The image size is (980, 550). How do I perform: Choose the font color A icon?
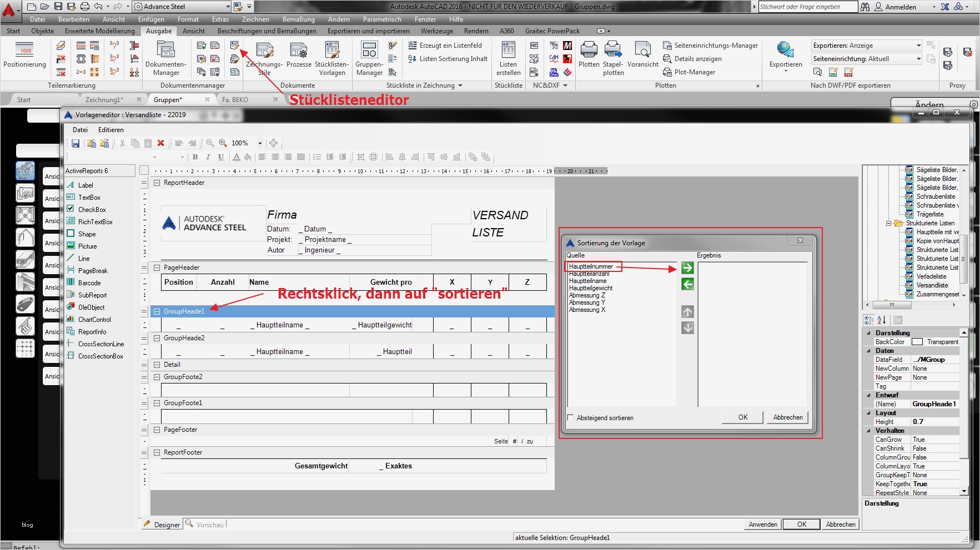(x=237, y=157)
